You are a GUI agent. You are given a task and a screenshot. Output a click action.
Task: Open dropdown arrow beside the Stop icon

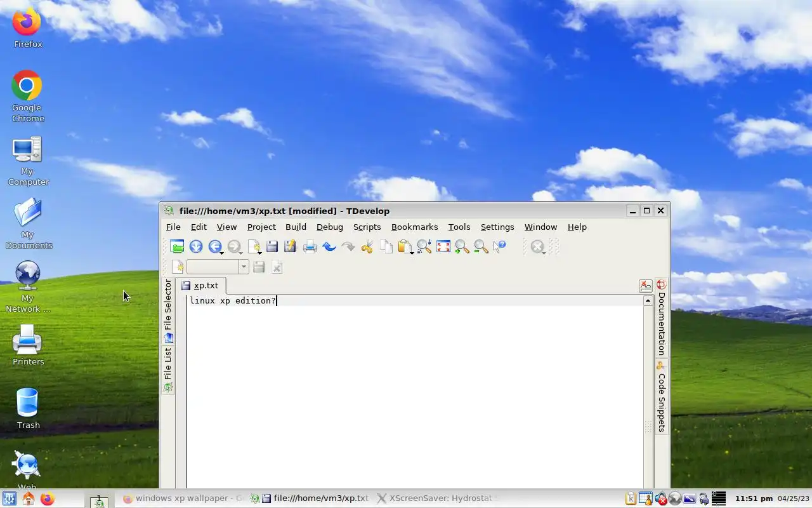point(544,253)
